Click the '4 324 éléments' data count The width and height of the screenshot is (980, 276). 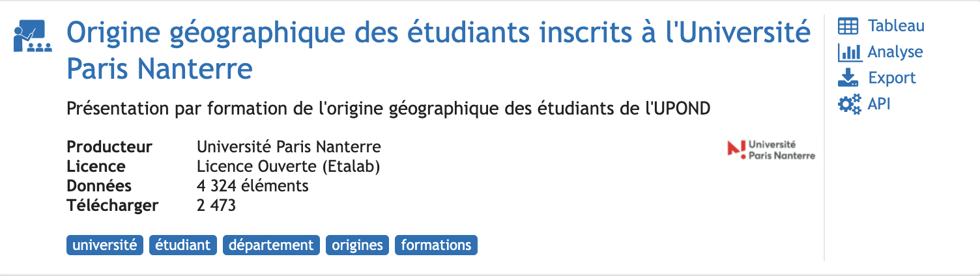253,186
